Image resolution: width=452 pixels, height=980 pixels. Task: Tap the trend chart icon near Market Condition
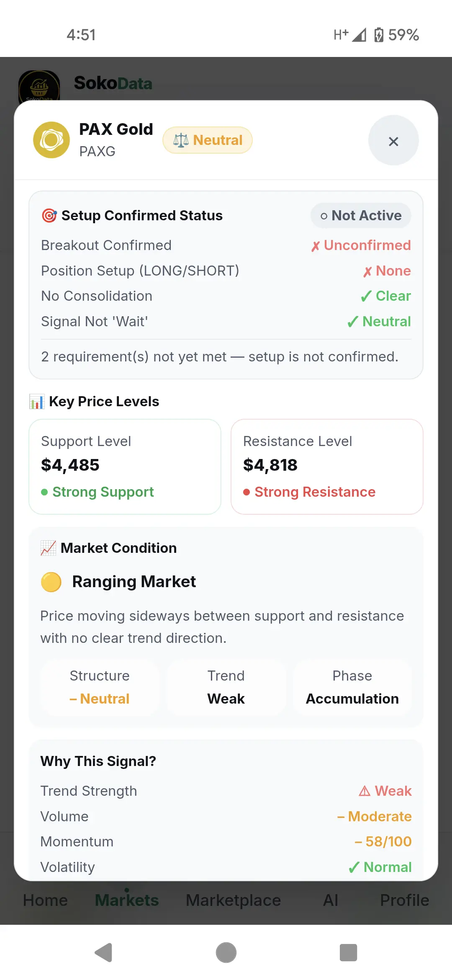(48, 548)
